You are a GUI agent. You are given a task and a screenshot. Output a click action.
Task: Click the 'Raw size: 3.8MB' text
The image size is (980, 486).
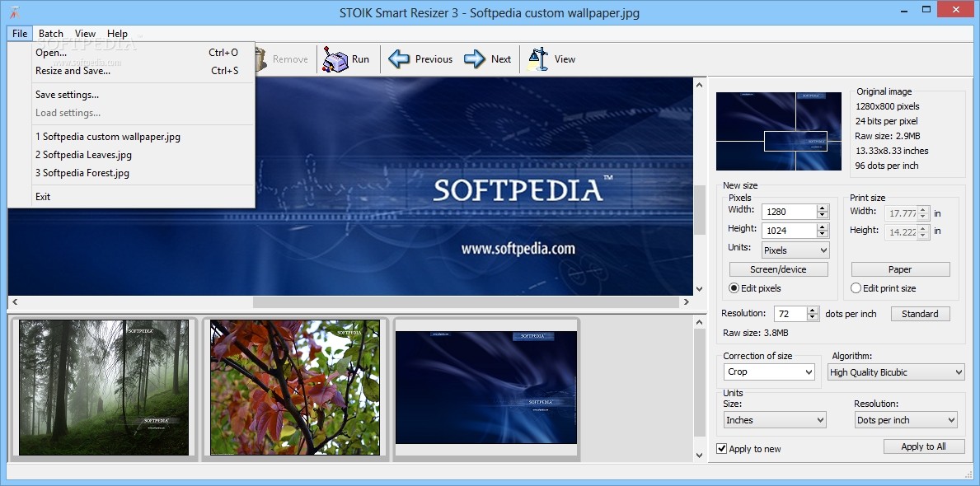click(756, 333)
